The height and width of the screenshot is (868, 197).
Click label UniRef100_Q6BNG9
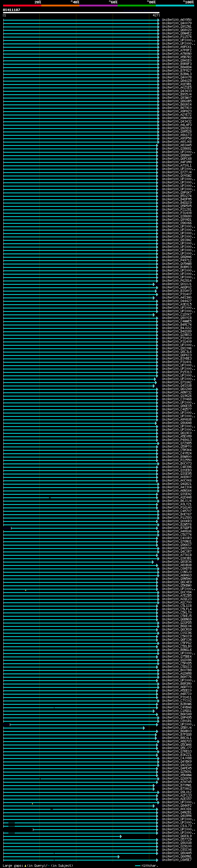(x=176, y=619)
